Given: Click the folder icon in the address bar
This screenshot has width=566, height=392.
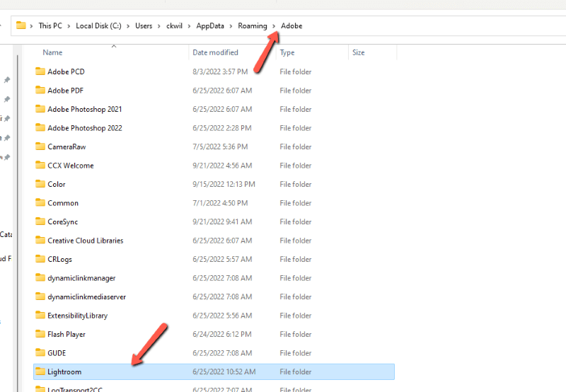Looking at the screenshot, I should point(21,25).
